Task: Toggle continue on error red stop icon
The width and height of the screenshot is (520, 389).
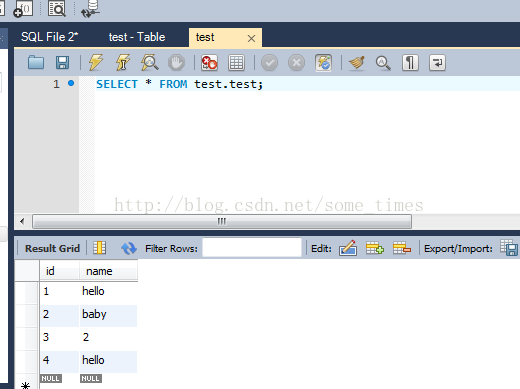Action: click(209, 63)
